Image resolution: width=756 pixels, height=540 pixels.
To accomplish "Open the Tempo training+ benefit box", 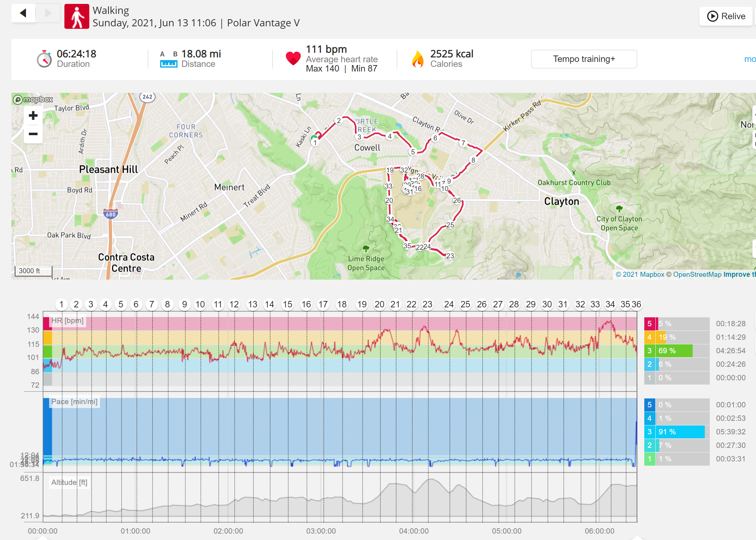I will 584,59.
